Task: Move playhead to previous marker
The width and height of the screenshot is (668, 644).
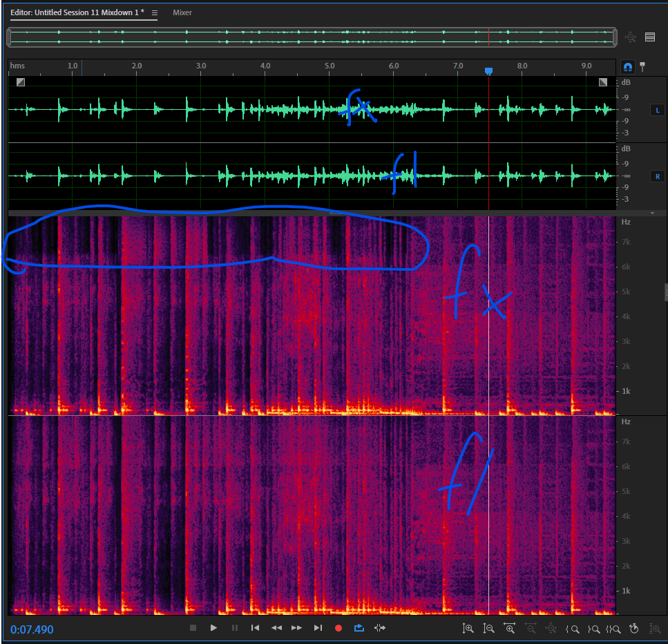Action: [x=256, y=628]
